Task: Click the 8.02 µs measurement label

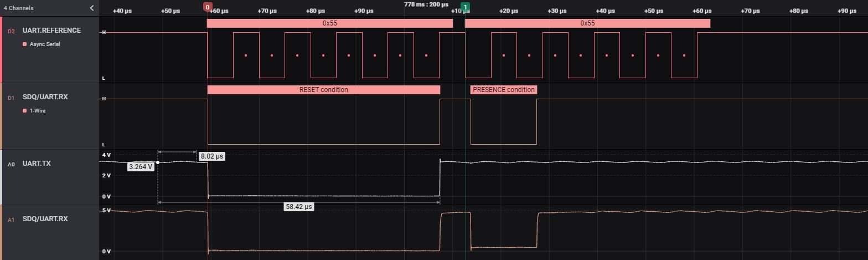Action: point(212,156)
